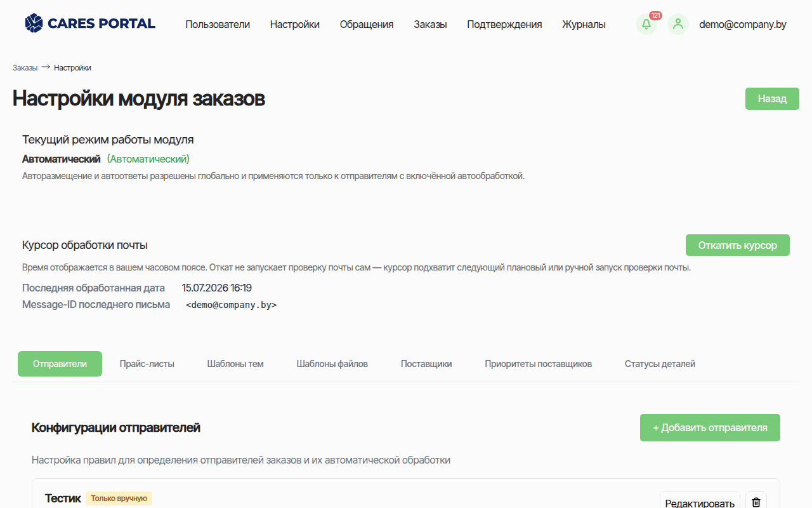This screenshot has width=812, height=508.
Task: Open the notifications bell icon
Action: [646, 25]
